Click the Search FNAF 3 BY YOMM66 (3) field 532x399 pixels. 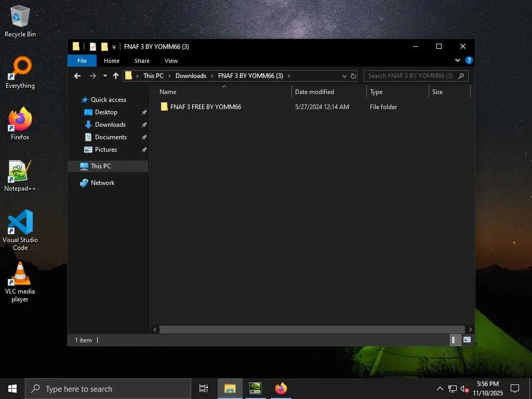point(416,76)
